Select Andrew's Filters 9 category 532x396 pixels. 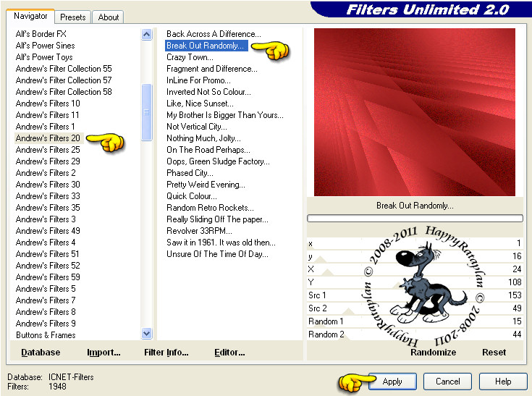(46, 324)
